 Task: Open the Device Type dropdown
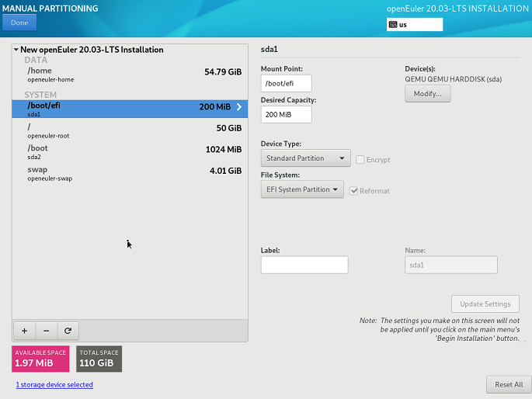(x=305, y=159)
